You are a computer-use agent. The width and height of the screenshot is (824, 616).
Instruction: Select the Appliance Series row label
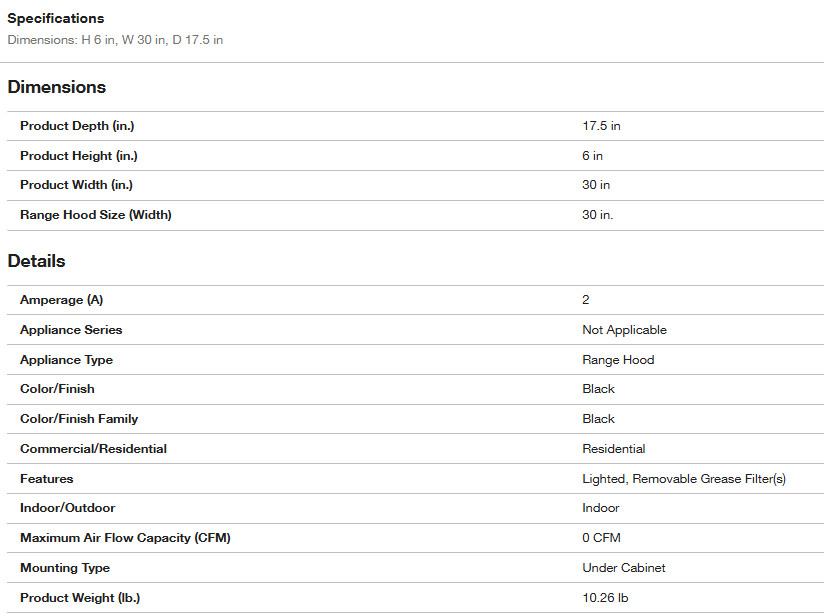tap(71, 330)
